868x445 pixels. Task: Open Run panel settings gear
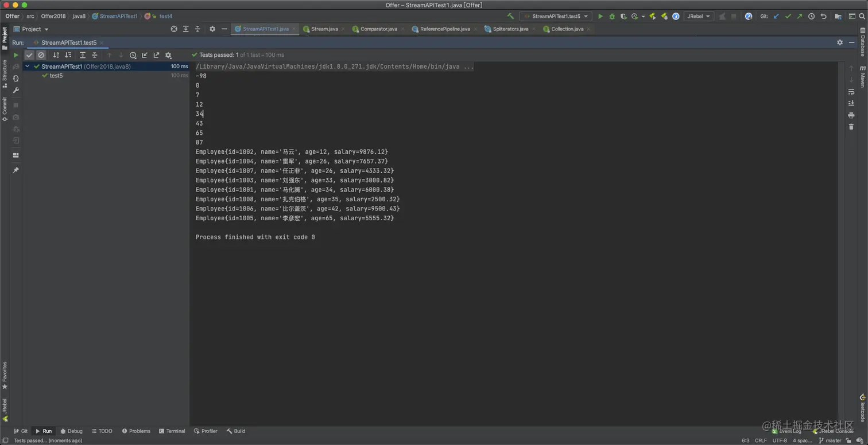840,42
